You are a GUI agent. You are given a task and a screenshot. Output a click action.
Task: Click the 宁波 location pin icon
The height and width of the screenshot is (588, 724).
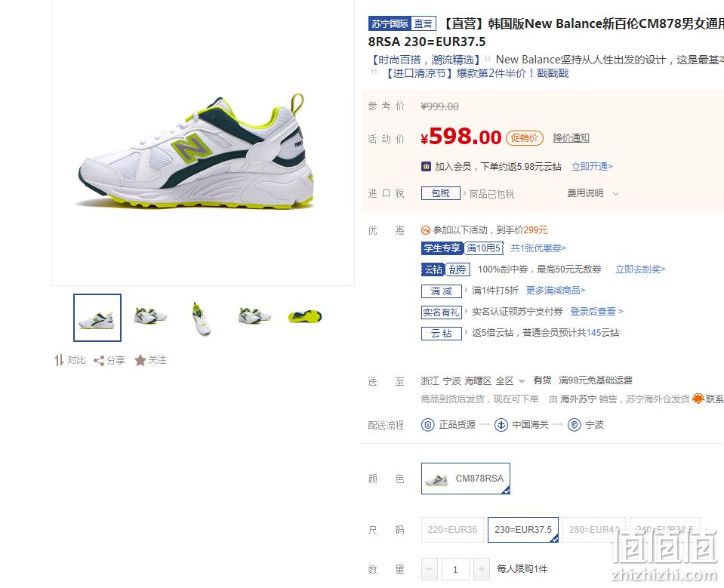[574, 425]
